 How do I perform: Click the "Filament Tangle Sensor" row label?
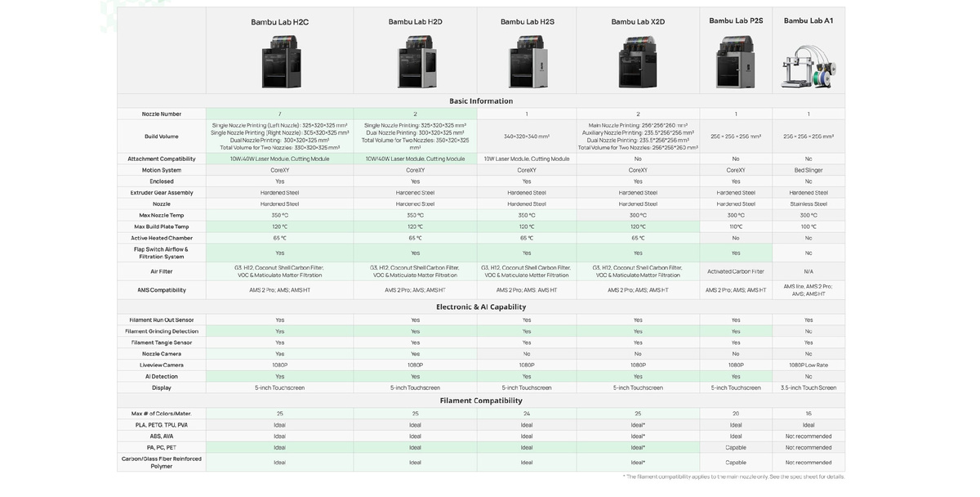click(162, 343)
